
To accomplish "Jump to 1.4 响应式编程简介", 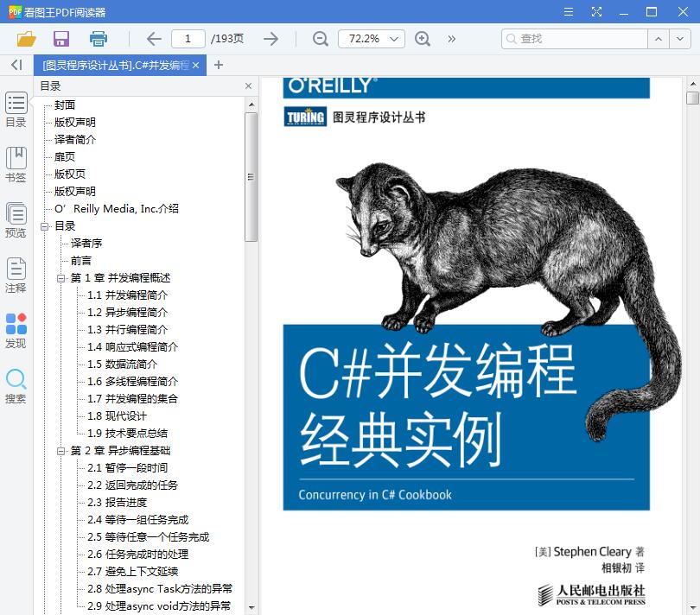I will click(132, 346).
